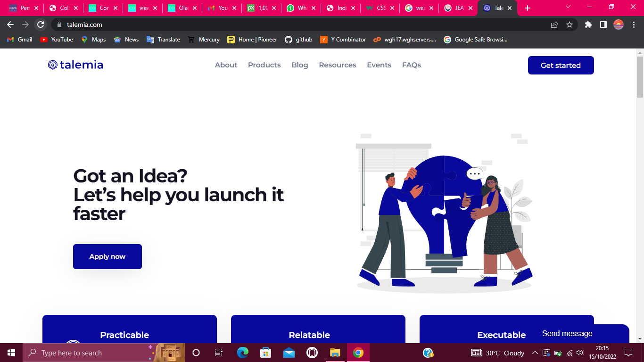Show hidden system tray icons
Viewport: 644px width, 362px height.
pyautogui.click(x=535, y=353)
